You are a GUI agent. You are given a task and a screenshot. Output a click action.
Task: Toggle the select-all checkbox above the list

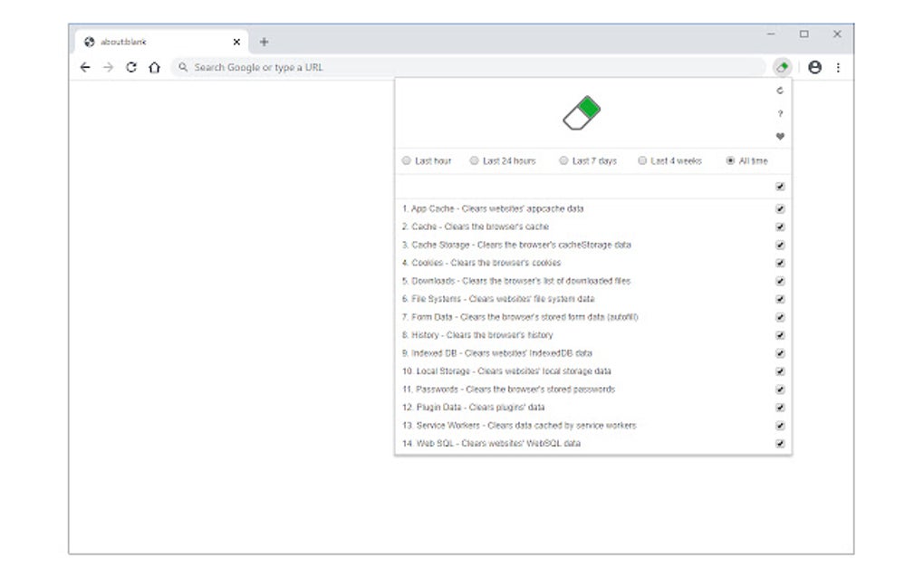point(780,186)
